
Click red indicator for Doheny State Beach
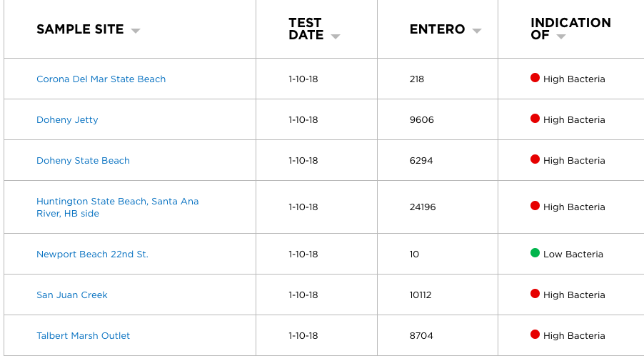pos(535,159)
